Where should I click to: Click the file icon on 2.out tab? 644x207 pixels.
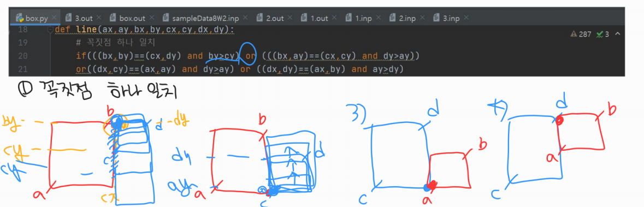coord(259,18)
